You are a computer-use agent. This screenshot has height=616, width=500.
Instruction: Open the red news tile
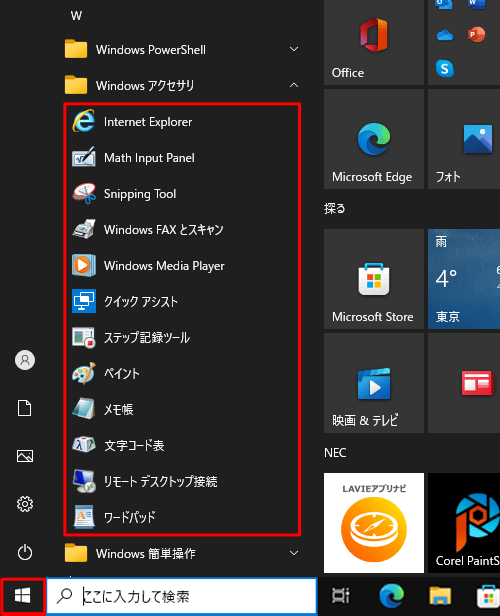464,383
